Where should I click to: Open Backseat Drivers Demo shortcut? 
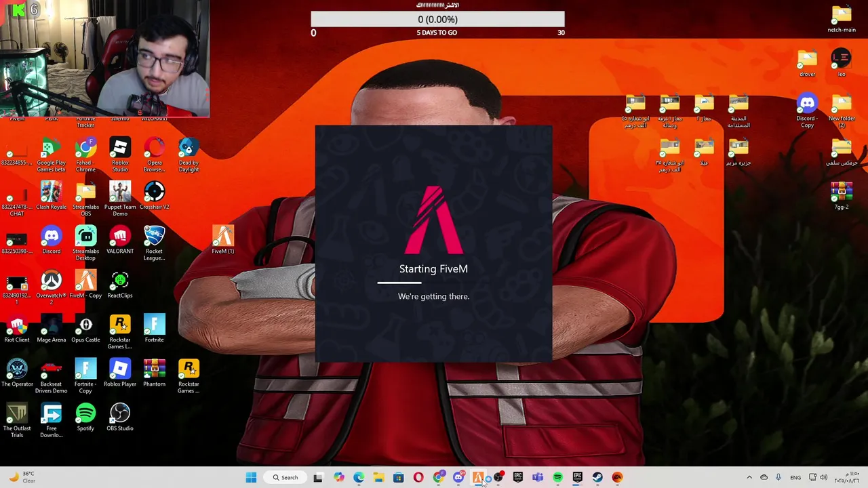click(x=51, y=376)
